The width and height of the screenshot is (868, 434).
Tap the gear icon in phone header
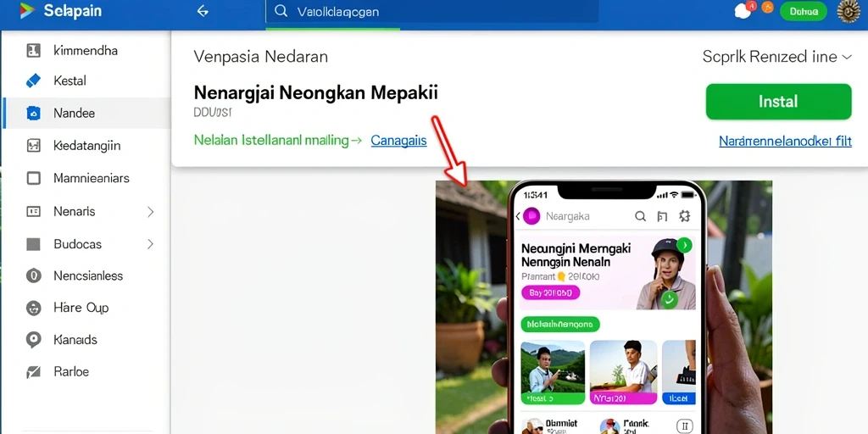[685, 216]
